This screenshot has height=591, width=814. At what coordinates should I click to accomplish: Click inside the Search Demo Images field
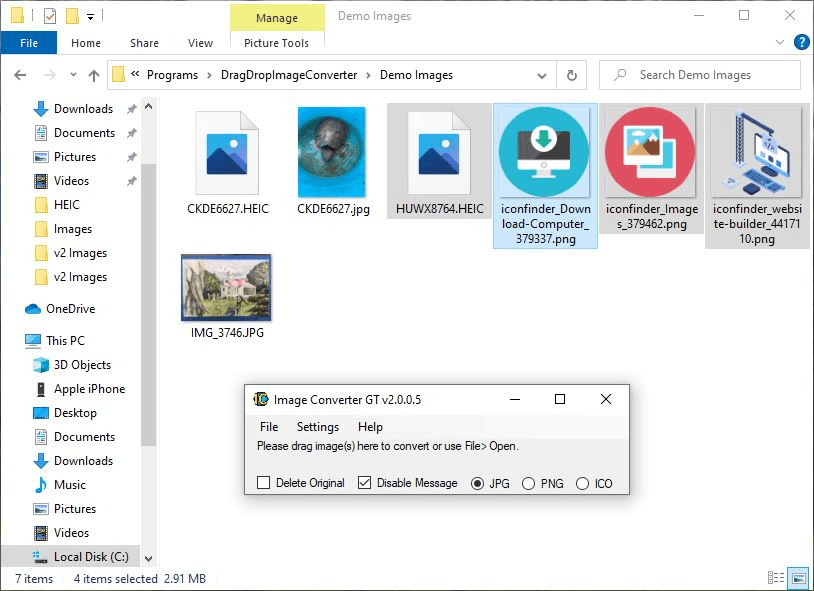click(700, 75)
